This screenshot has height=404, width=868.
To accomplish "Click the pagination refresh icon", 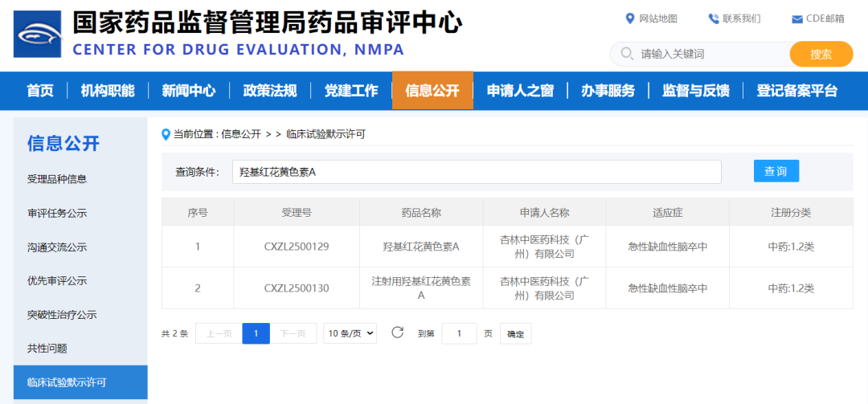I will 398,333.
